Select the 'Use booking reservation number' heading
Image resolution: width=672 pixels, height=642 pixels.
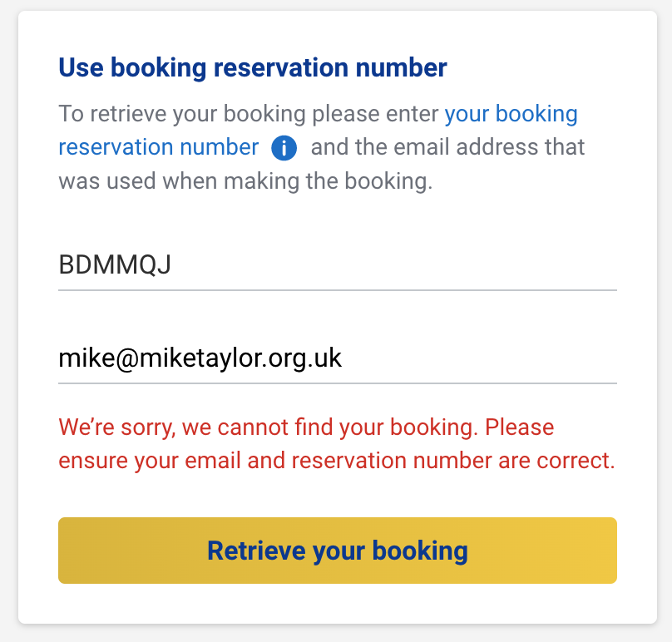coord(253,67)
